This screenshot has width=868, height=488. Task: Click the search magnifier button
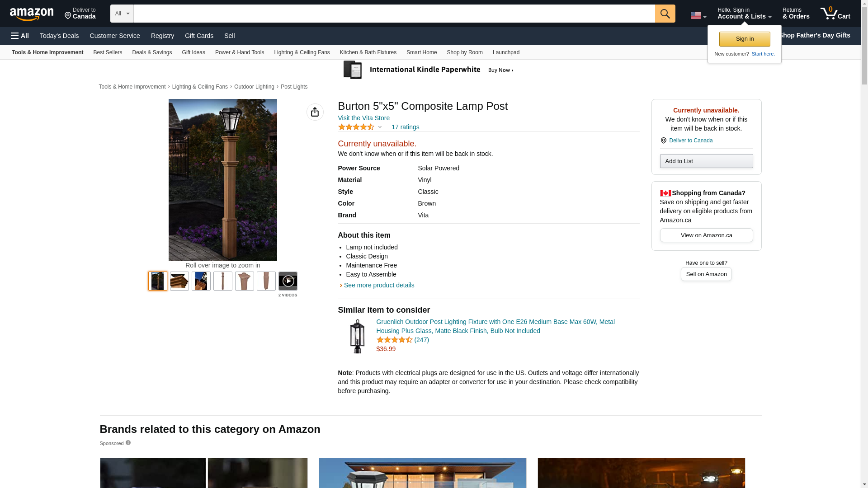click(x=665, y=14)
